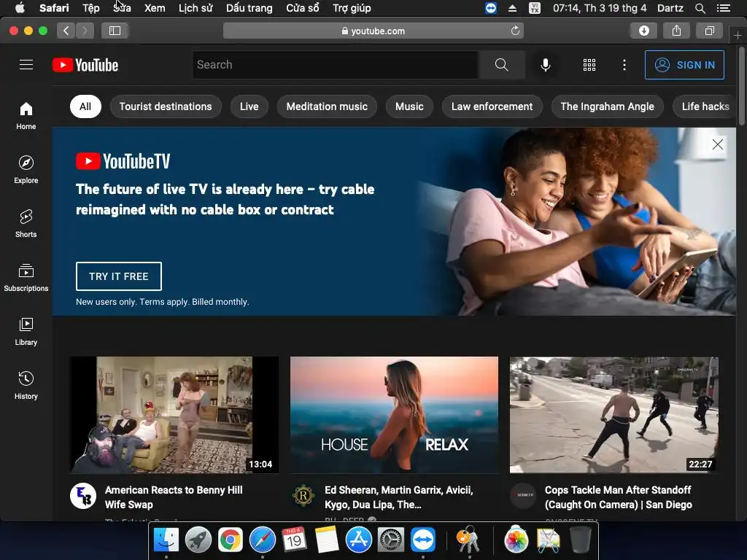Open History in the sidebar
This screenshot has height=560, width=747.
click(26, 385)
